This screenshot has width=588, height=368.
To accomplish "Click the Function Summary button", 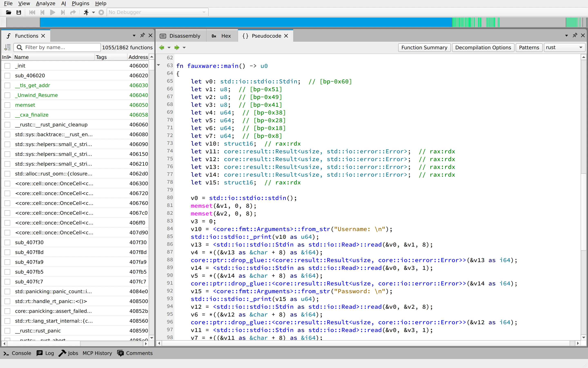I will coord(424,47).
